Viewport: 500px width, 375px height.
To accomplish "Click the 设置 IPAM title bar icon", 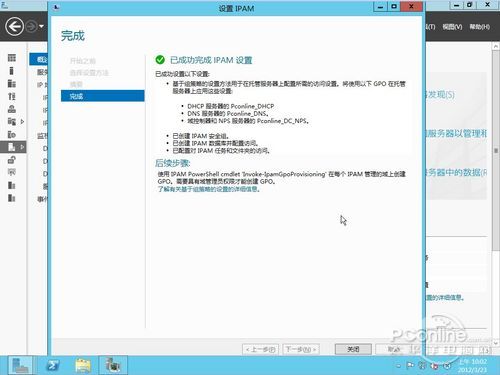I will [x=56, y=7].
